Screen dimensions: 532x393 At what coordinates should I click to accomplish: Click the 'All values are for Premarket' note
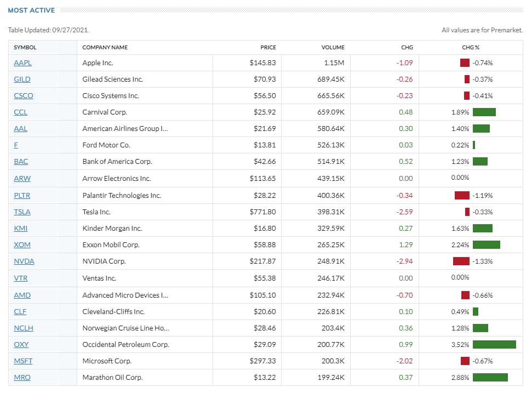pyautogui.click(x=482, y=30)
